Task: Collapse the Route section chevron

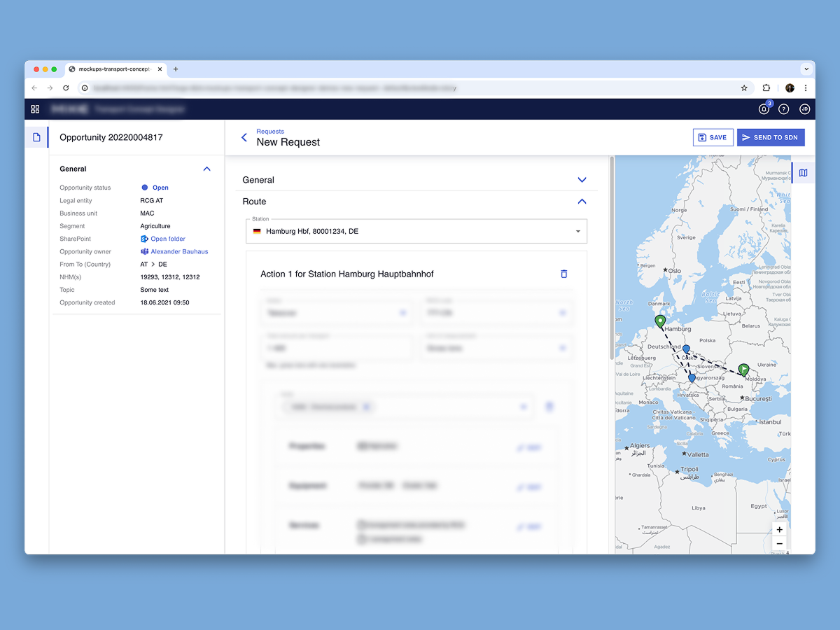Action: [x=582, y=202]
